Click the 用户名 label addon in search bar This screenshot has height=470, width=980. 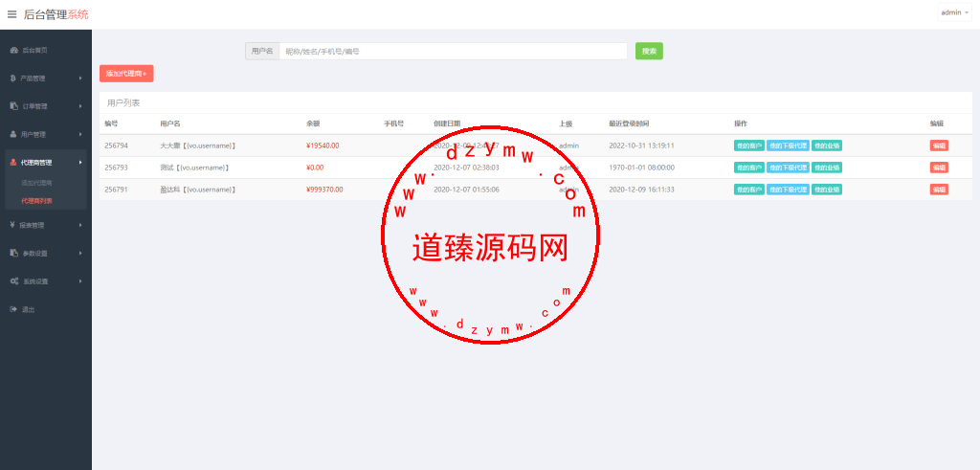coord(262,52)
